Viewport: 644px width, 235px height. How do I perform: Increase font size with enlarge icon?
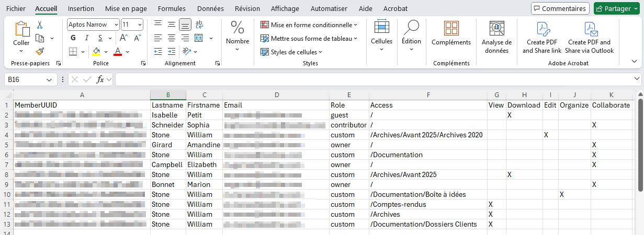click(x=123, y=38)
